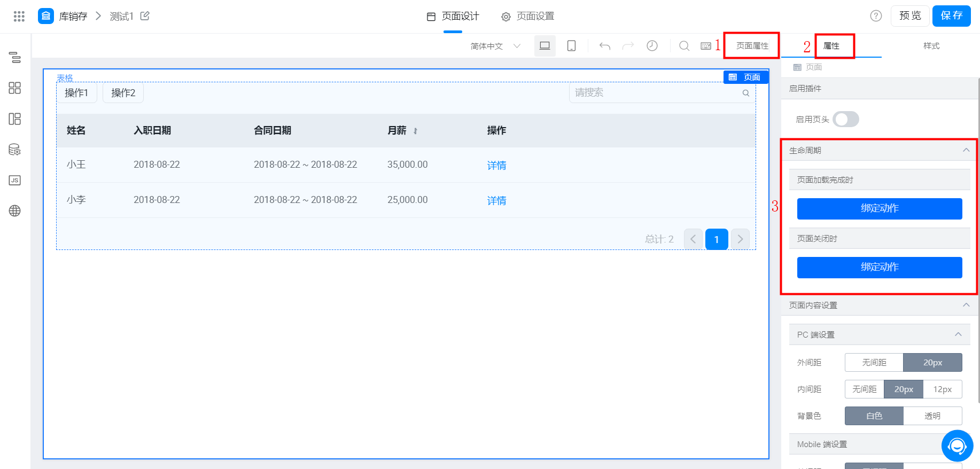The height and width of the screenshot is (469, 980).
Task: Click the 启用插件 section header
Action: 880,89
